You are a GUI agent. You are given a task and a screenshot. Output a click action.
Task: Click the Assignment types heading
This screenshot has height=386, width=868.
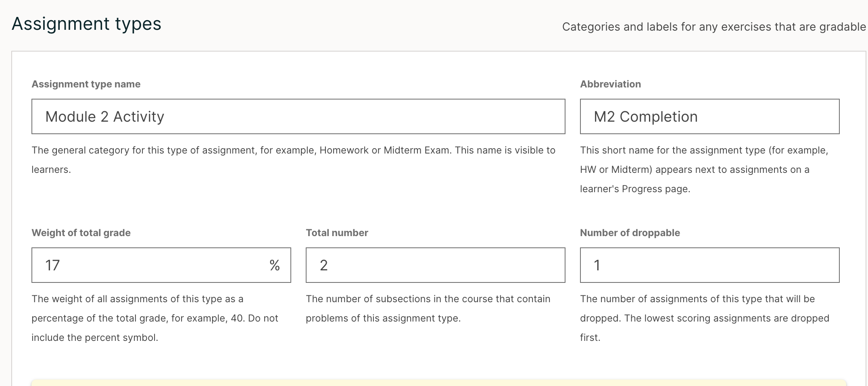87,24
